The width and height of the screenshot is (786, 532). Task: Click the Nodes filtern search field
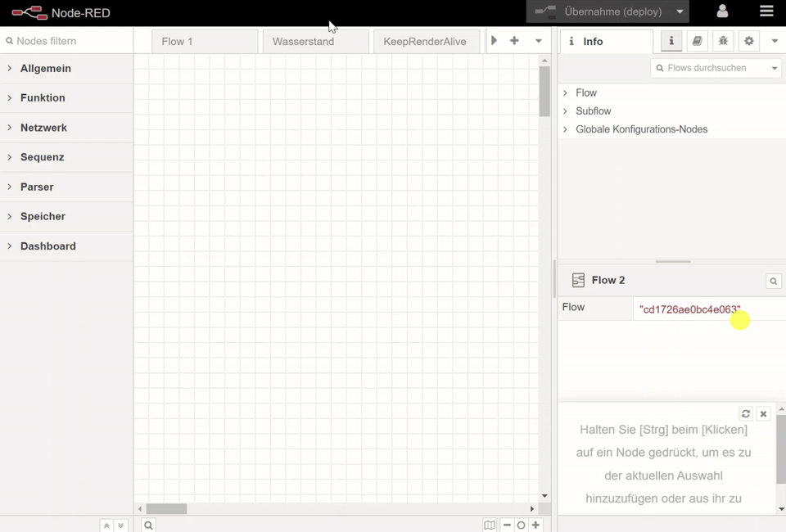pyautogui.click(x=70, y=41)
